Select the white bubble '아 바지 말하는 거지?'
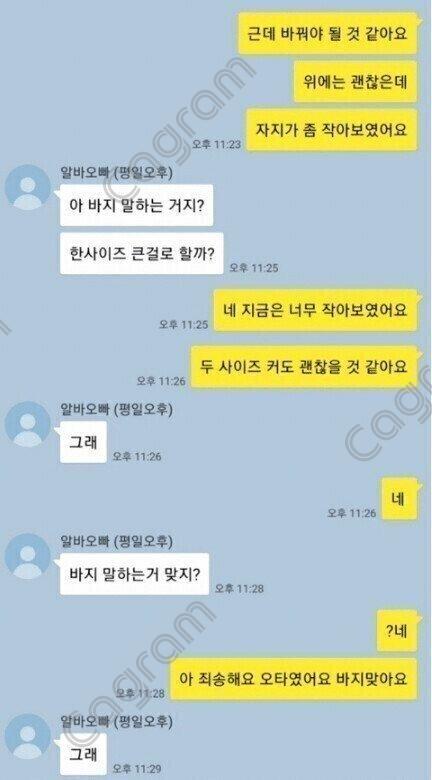The image size is (432, 780). (x=136, y=205)
